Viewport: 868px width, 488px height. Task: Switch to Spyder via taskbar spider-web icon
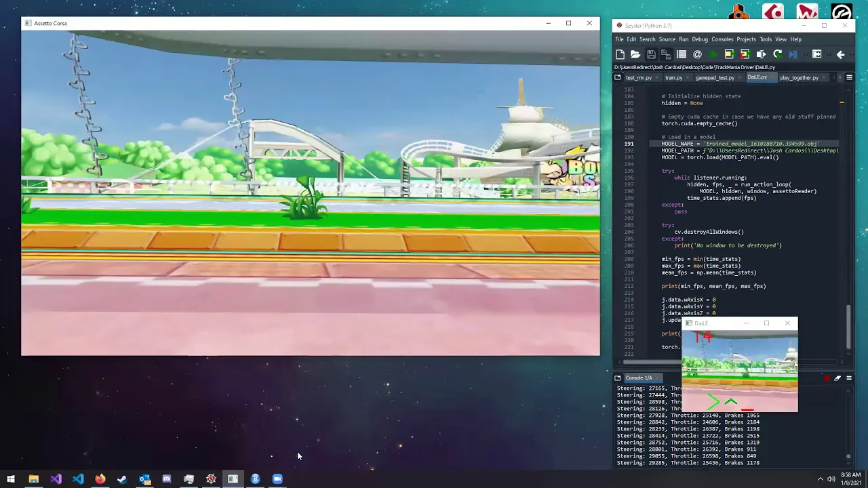[x=211, y=479]
